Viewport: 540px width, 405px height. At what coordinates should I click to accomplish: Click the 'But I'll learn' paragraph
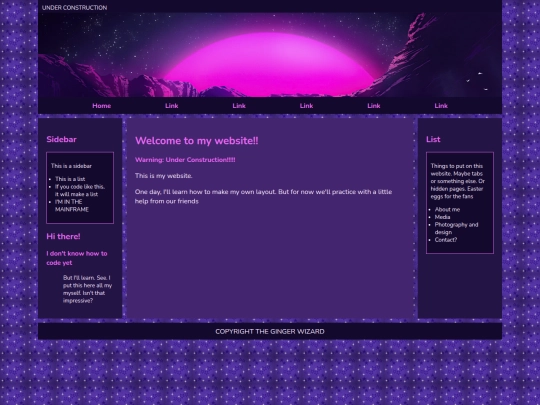point(87,289)
